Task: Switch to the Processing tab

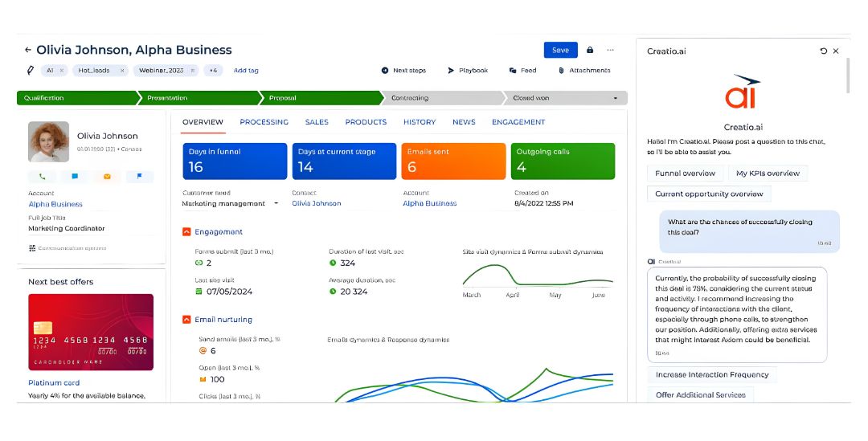Action: 264,122
